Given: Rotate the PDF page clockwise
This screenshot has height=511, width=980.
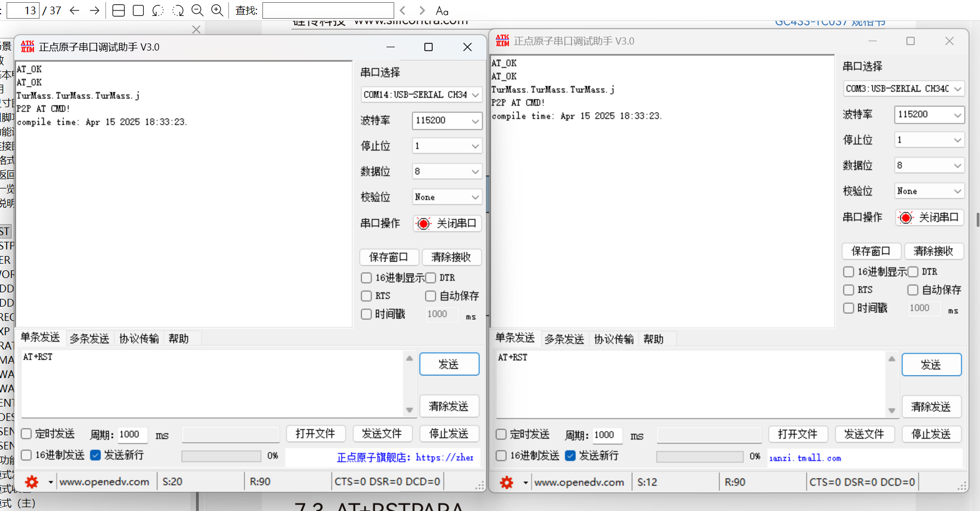Looking at the screenshot, I should [x=178, y=10].
